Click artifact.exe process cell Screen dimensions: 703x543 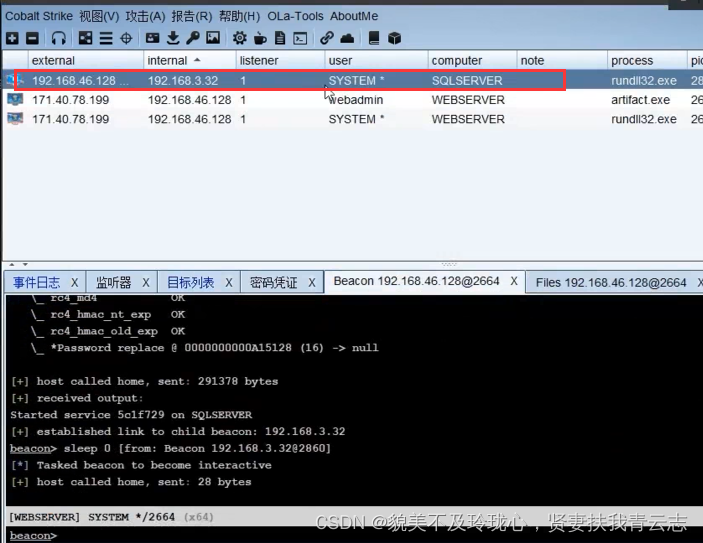pos(640,100)
